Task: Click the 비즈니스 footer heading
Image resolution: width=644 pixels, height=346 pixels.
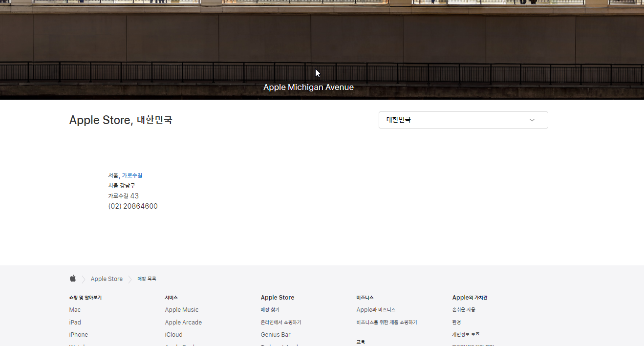Action: pyautogui.click(x=365, y=298)
